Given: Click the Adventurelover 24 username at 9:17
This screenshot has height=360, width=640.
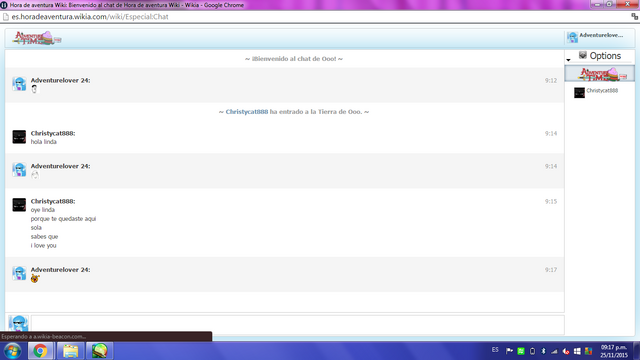Looking at the screenshot, I should pos(60,270).
